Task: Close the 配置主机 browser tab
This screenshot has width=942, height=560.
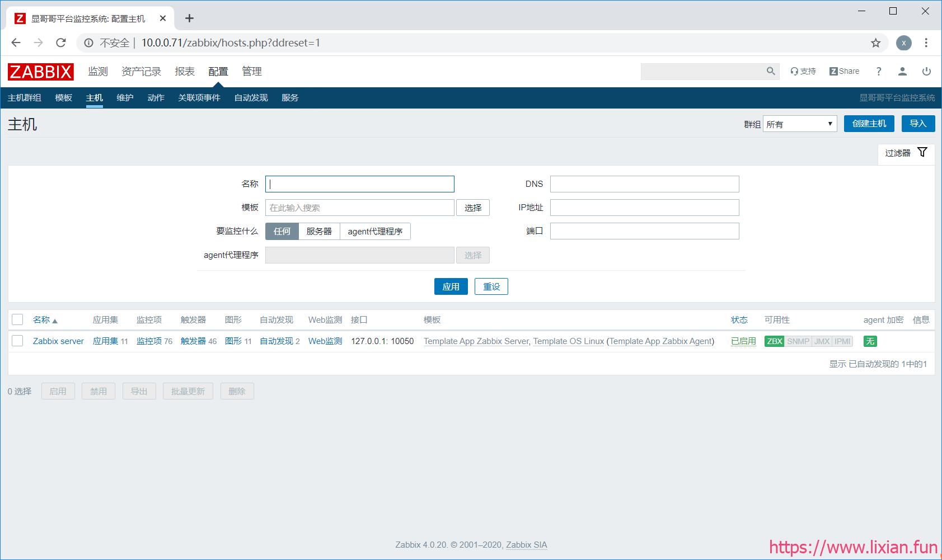Action: pos(163,18)
